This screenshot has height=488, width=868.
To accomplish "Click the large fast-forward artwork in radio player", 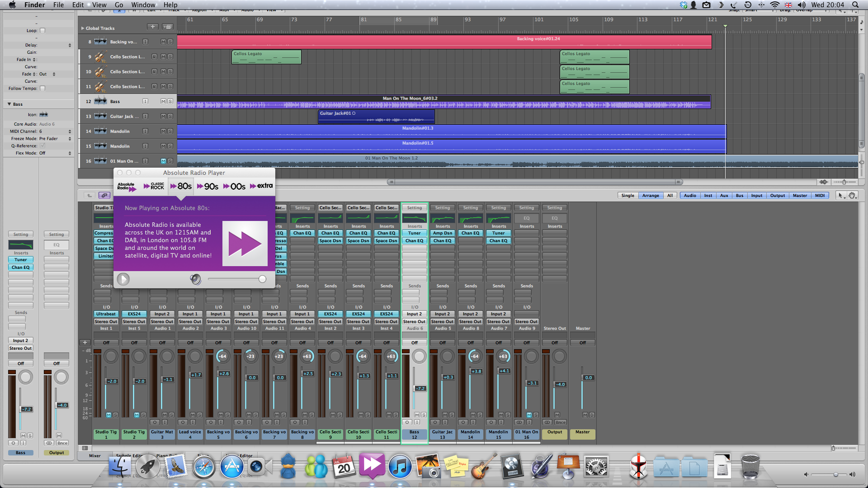I will 245,244.
